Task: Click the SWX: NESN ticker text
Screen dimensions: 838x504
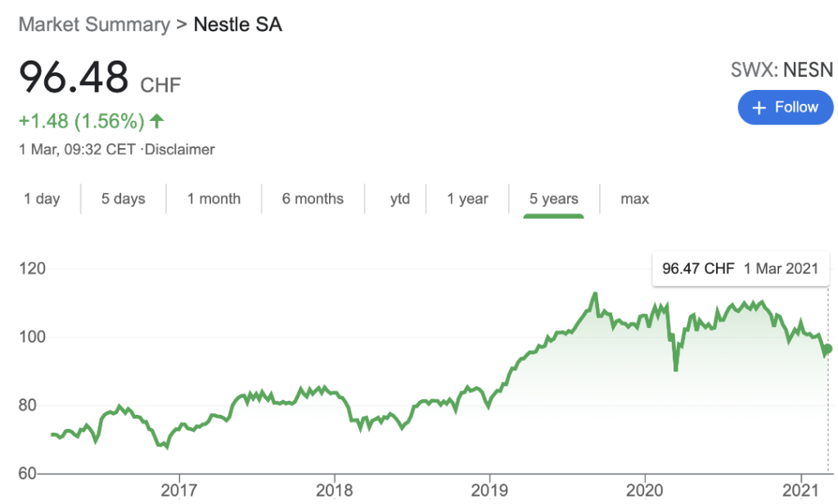Action: (782, 70)
